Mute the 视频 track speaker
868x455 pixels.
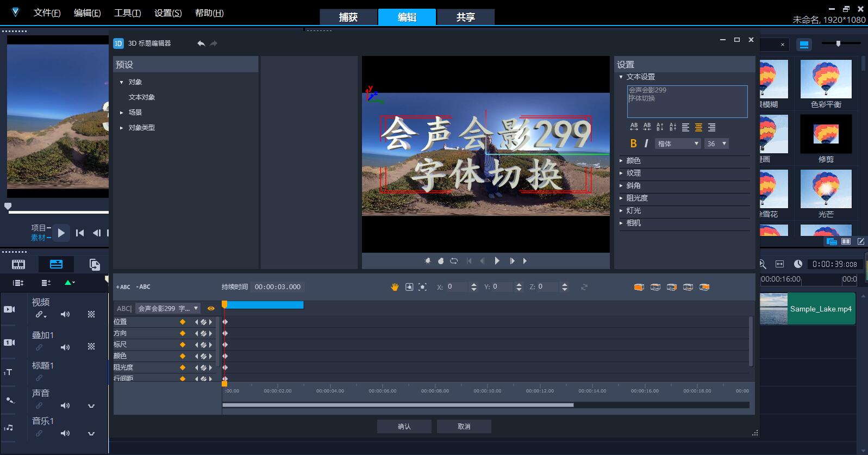tap(65, 314)
